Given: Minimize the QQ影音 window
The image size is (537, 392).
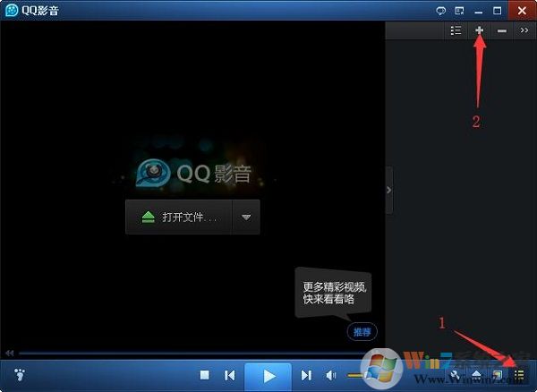Looking at the screenshot, I should pos(479,12).
